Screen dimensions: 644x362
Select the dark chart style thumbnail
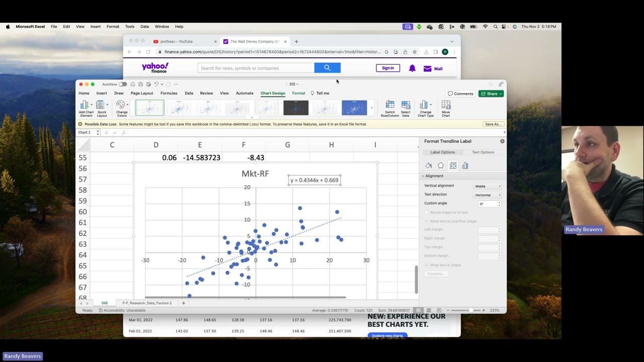click(296, 108)
